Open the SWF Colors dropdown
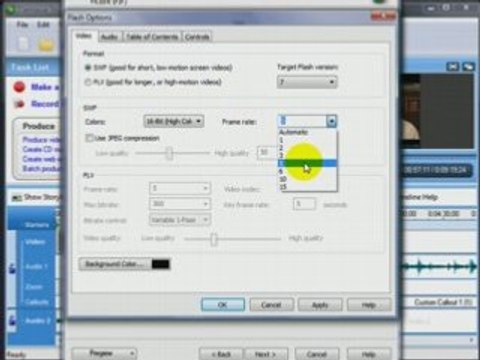480x360 pixels. [x=174, y=121]
